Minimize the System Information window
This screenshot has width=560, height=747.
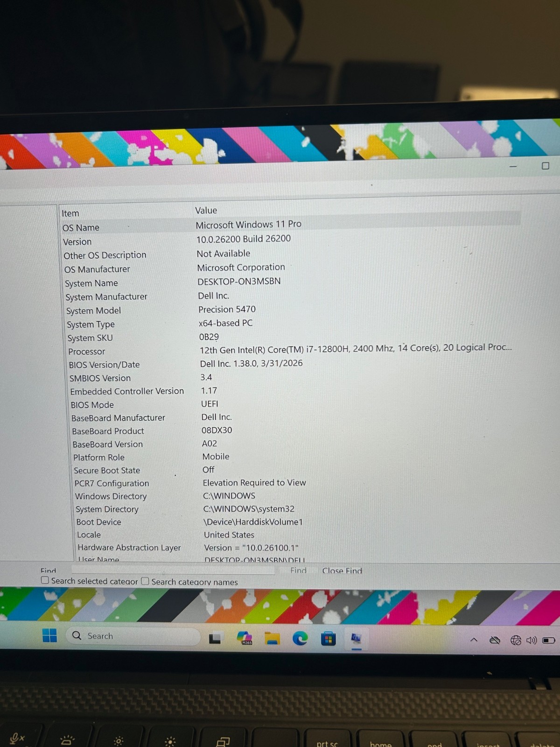[513, 166]
